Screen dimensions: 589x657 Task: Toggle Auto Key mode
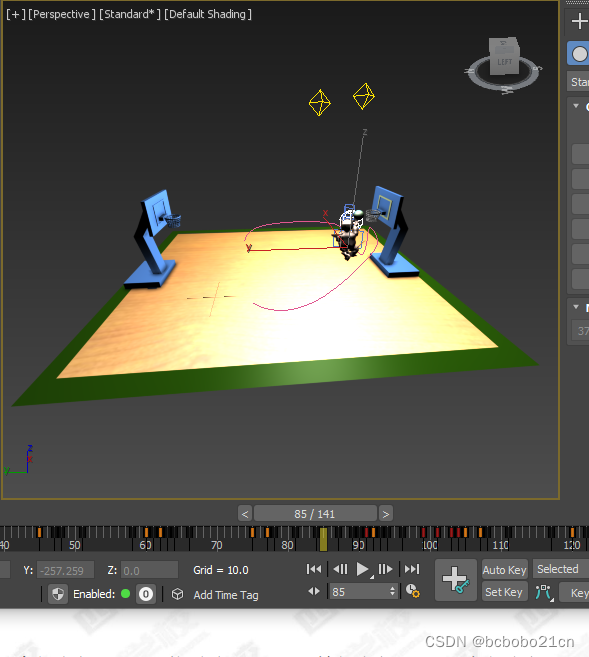coord(504,569)
